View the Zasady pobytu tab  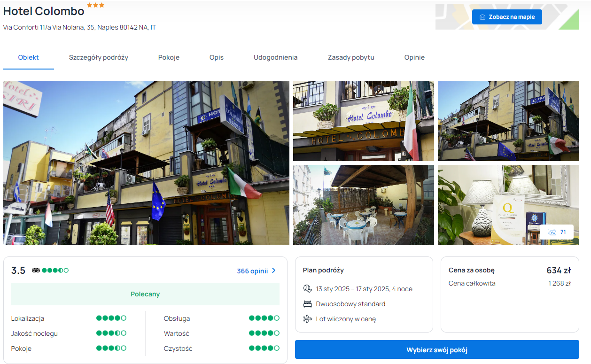click(x=351, y=57)
